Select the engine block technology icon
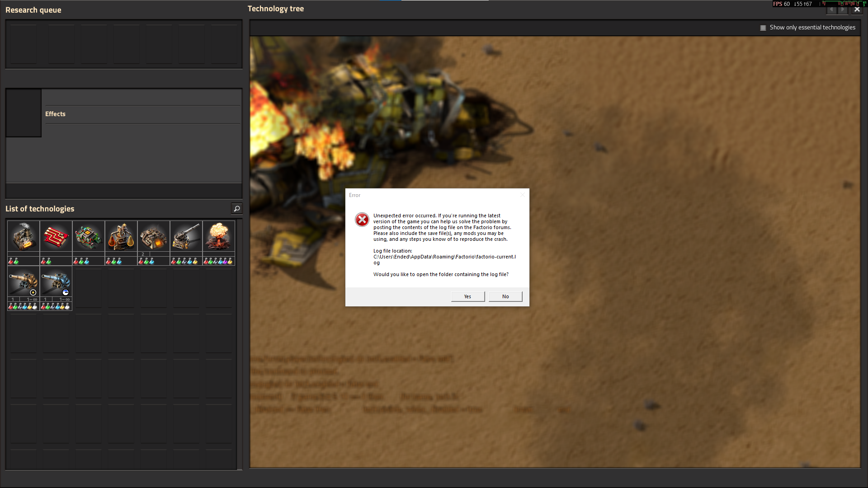Viewport: 868px width, 488px height. tap(154, 236)
